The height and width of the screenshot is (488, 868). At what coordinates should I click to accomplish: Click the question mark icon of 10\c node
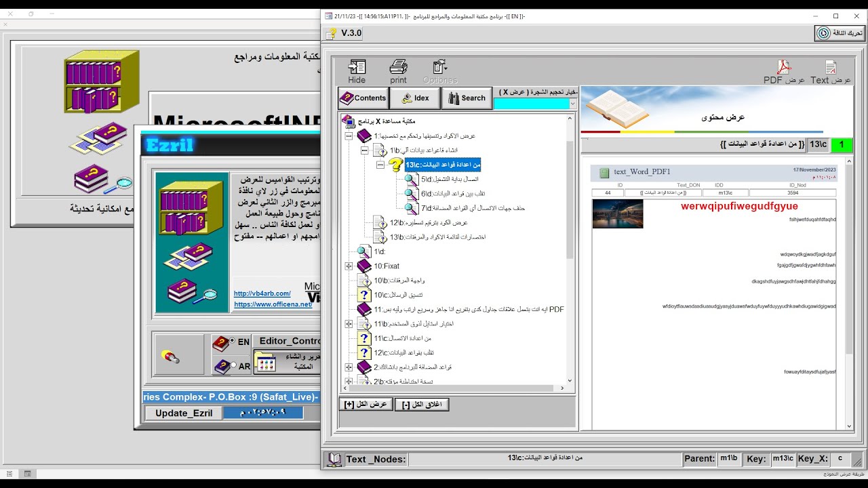pyautogui.click(x=364, y=295)
